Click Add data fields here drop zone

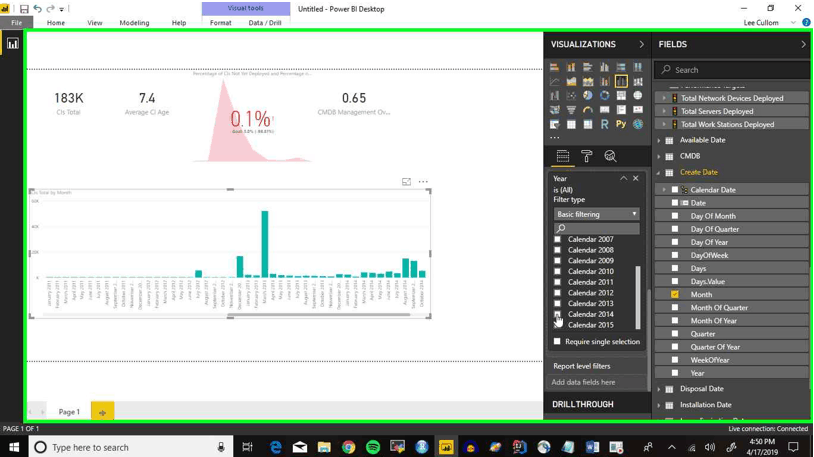click(596, 382)
